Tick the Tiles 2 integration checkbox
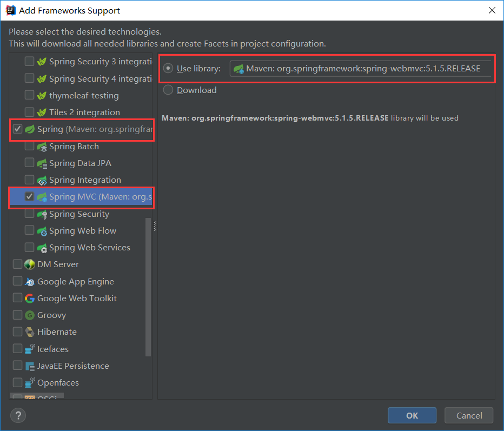 [x=29, y=112]
